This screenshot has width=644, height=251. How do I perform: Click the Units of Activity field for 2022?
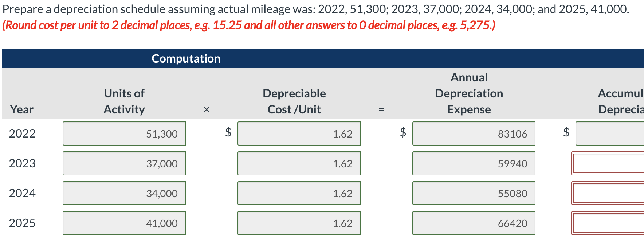(x=124, y=134)
